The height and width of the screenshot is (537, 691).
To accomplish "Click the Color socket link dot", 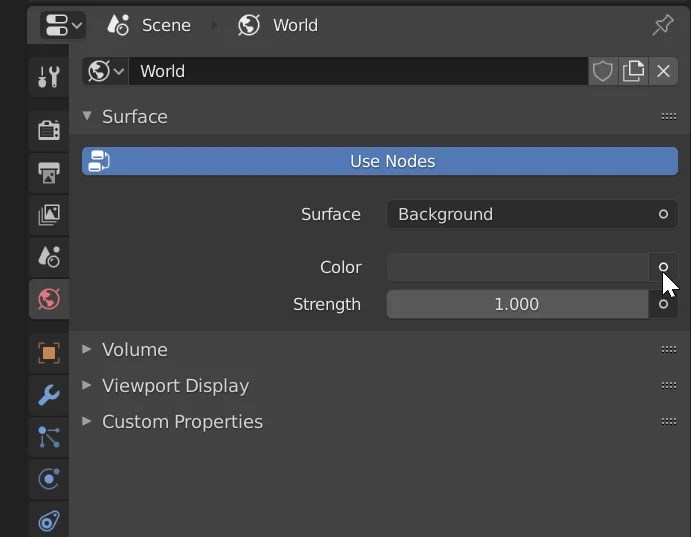I will [663, 267].
